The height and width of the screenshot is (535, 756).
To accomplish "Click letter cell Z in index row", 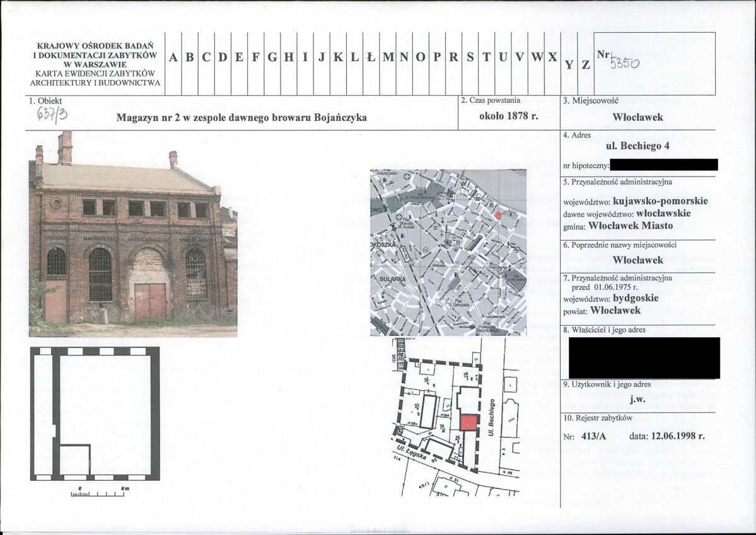I will (586, 64).
